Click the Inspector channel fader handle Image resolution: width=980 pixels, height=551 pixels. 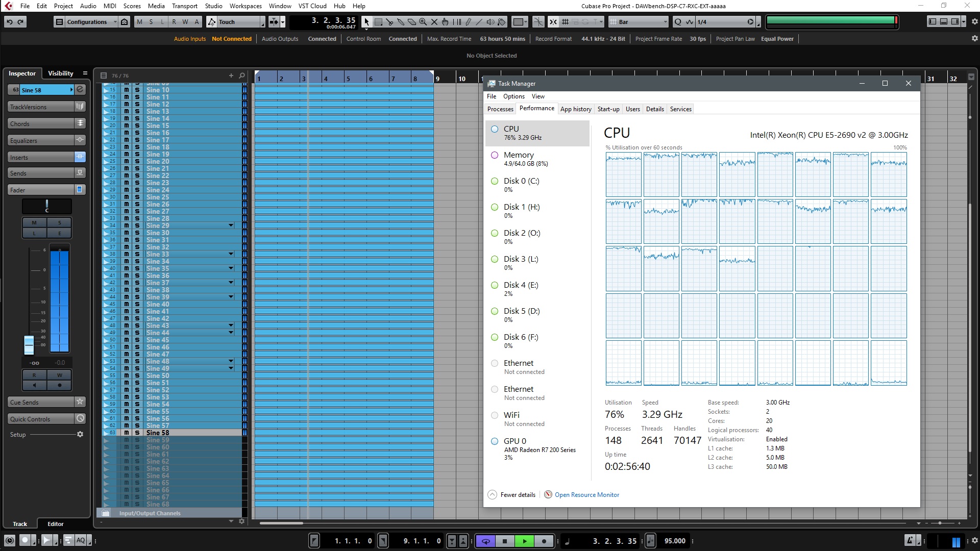coord(29,345)
